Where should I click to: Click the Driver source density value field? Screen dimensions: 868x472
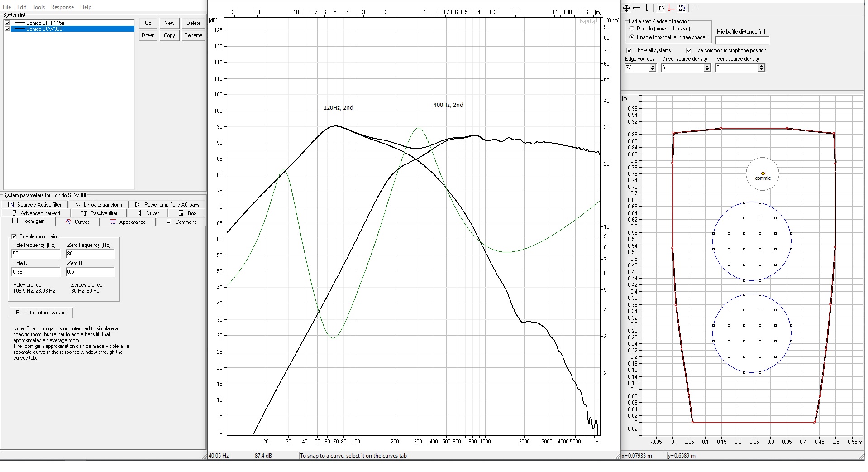click(x=682, y=67)
